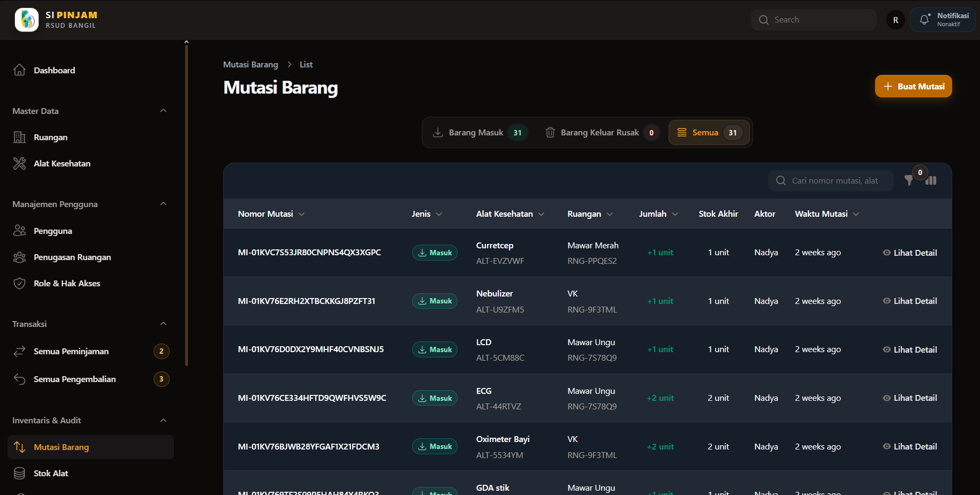Click the Pengguna users icon
Image resolution: width=980 pixels, height=495 pixels.
(x=19, y=231)
